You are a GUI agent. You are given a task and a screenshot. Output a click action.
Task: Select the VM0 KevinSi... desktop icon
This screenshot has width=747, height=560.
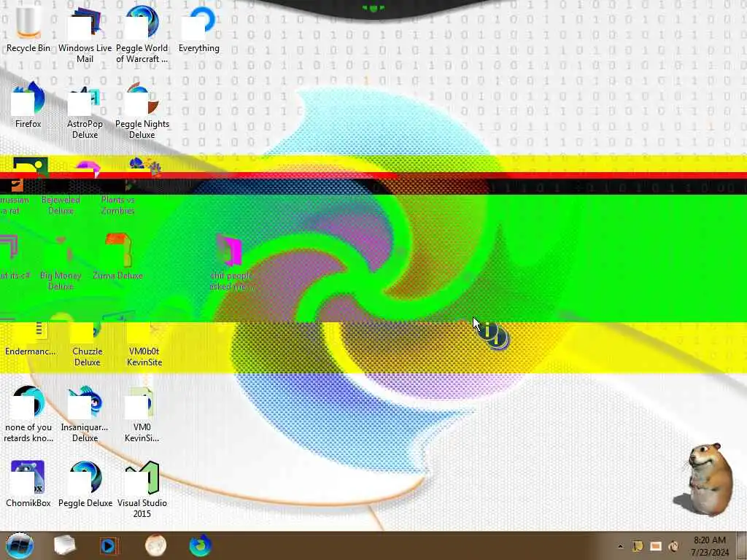click(x=142, y=414)
